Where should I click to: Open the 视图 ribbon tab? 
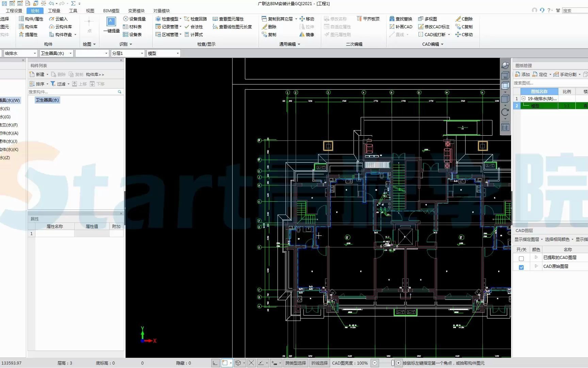(x=90, y=11)
